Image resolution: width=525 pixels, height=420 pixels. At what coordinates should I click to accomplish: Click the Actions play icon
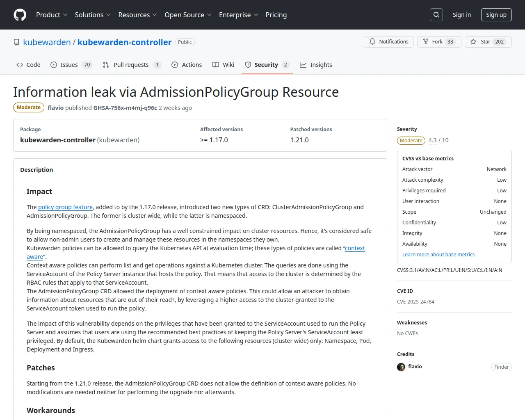[x=175, y=65]
